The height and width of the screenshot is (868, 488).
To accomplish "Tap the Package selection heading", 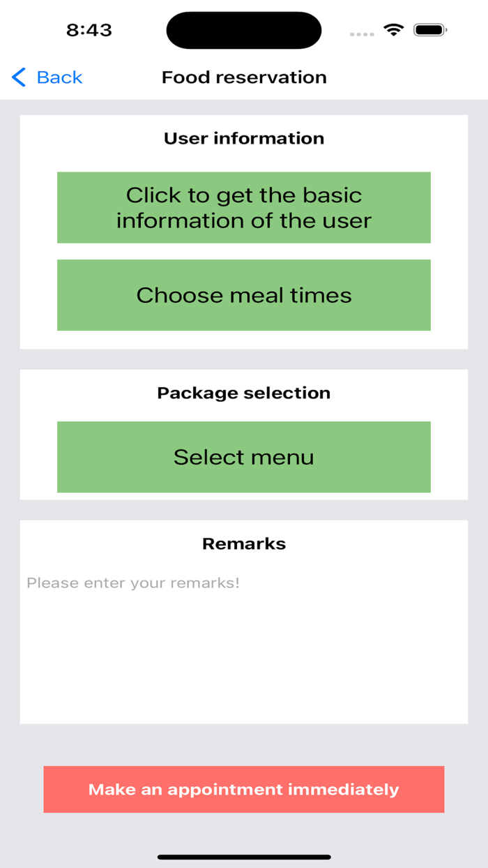I will (x=243, y=393).
